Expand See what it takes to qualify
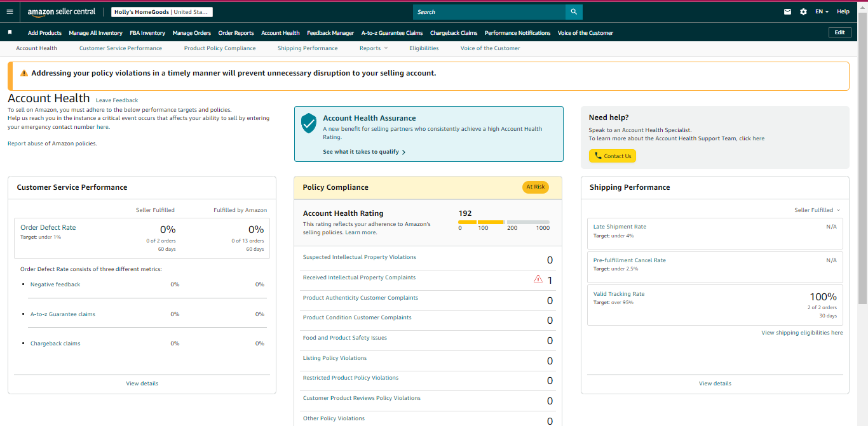Viewport: 868px width, 426px height. [x=364, y=152]
